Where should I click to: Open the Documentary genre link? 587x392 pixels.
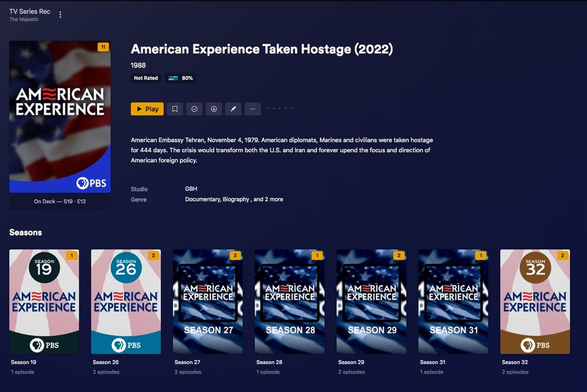click(202, 199)
